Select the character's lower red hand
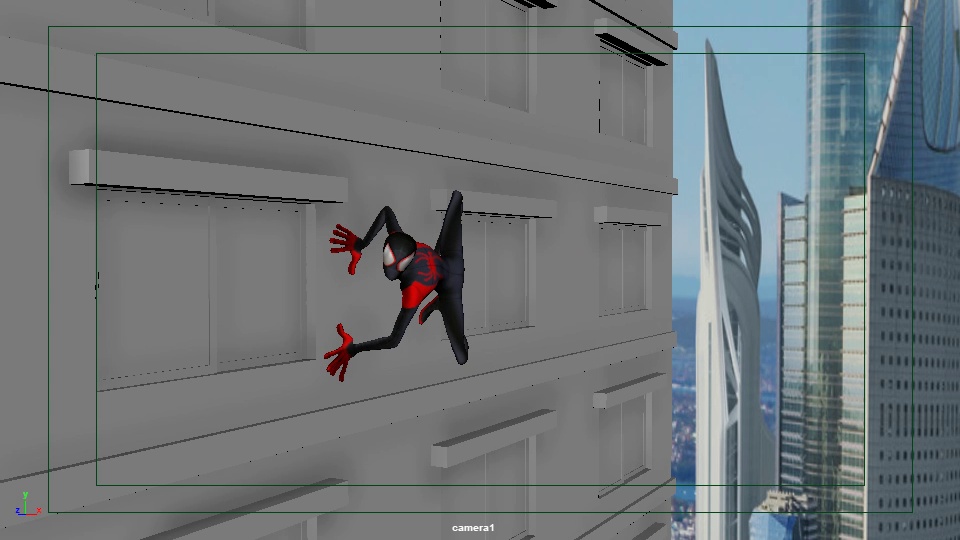This screenshot has width=960, height=540. (339, 354)
